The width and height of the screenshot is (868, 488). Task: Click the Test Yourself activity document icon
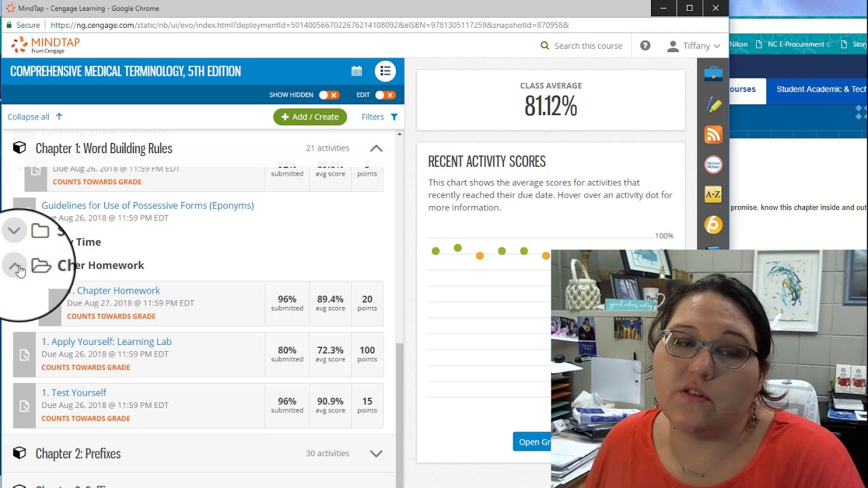click(24, 405)
